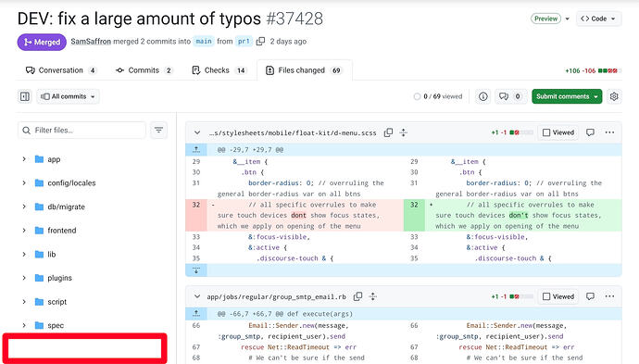Show the review info circle icon
This screenshot has height=364, width=639.
(x=482, y=96)
